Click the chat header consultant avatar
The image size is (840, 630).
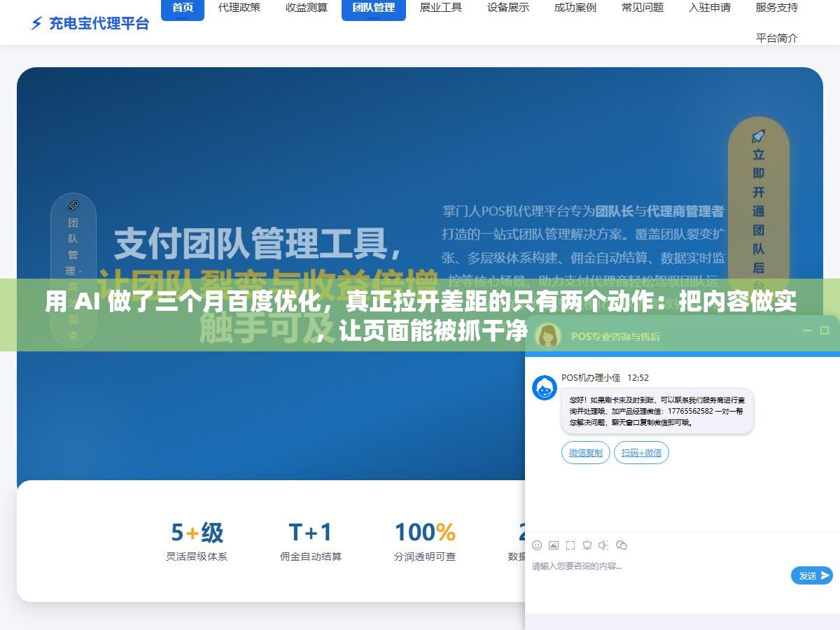pyautogui.click(x=548, y=336)
